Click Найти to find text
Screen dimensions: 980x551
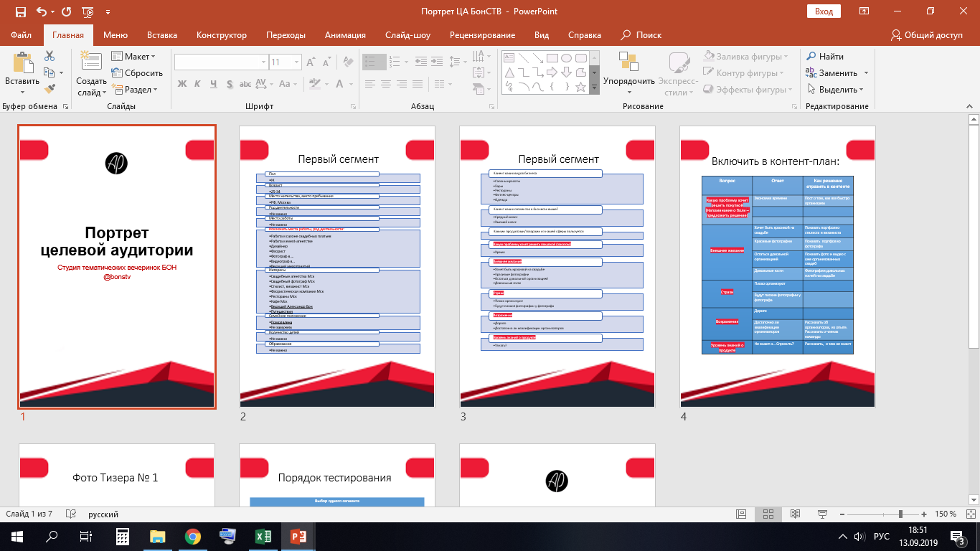[x=825, y=56]
